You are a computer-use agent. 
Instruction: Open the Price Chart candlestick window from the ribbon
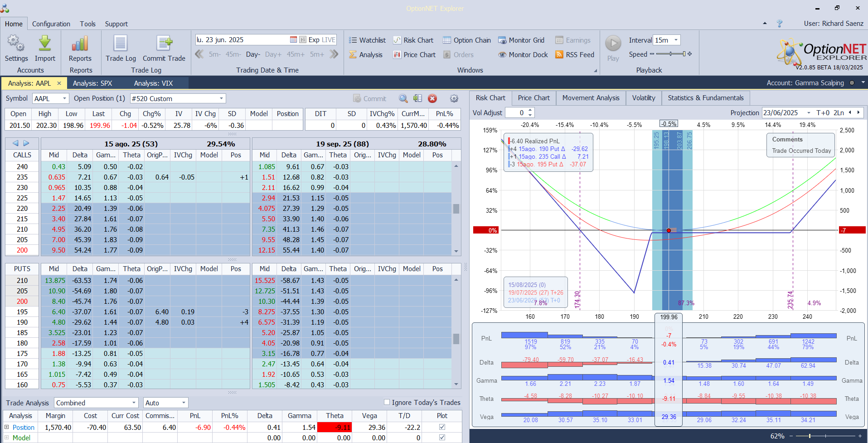pos(414,55)
